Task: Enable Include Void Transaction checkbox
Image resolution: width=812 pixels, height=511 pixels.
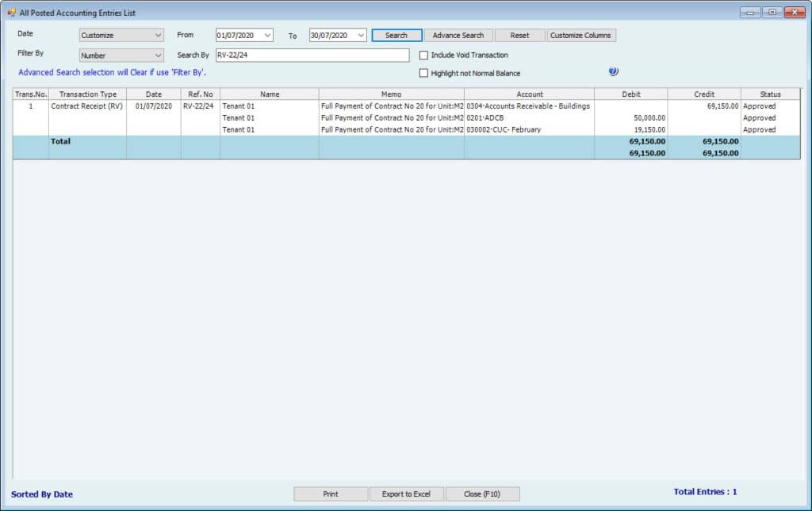Action: click(423, 56)
